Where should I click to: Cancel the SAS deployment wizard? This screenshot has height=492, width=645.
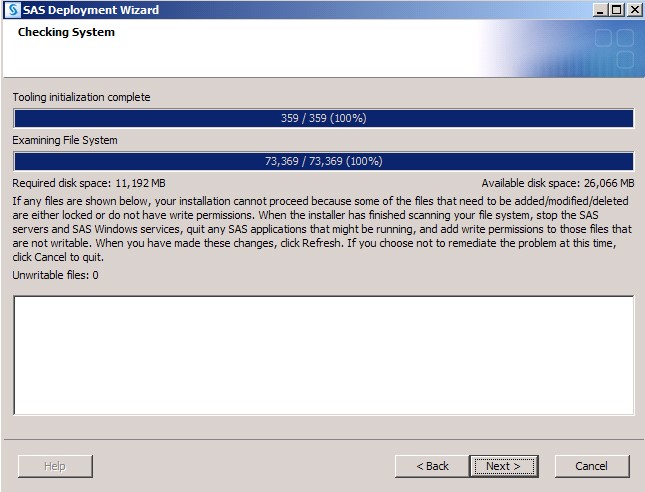pos(592,466)
